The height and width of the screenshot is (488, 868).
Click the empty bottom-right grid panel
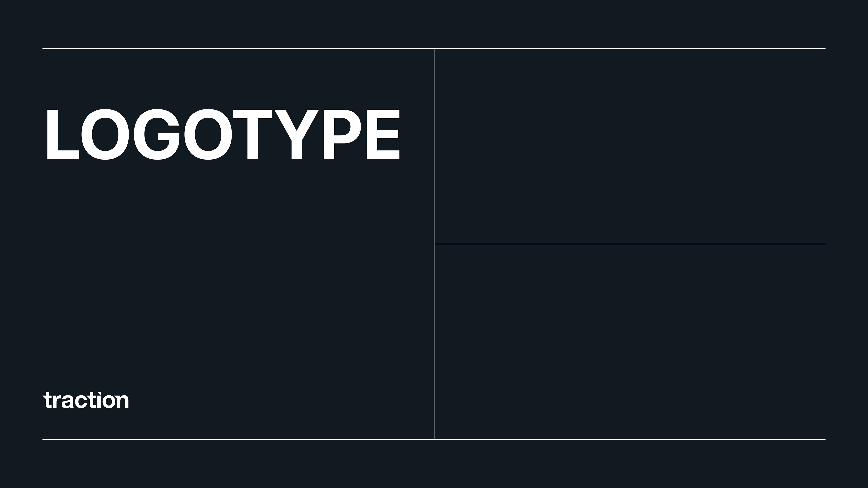coord(630,342)
